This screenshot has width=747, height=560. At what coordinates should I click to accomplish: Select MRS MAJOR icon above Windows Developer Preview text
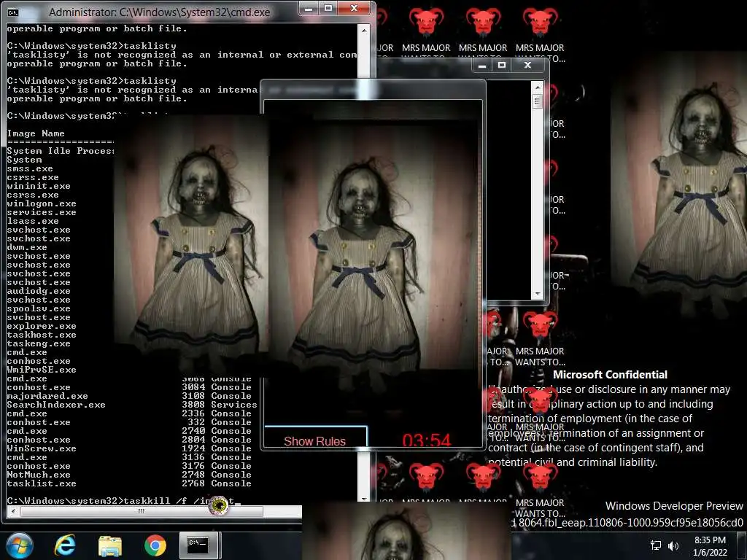540,491
